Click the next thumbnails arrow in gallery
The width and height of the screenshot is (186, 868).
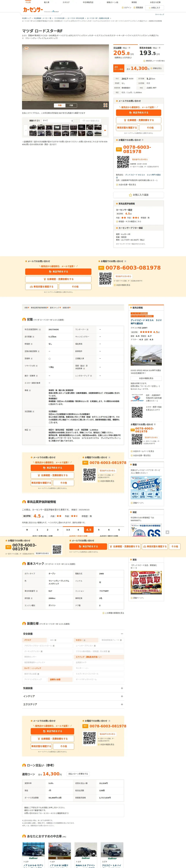coord(105,130)
